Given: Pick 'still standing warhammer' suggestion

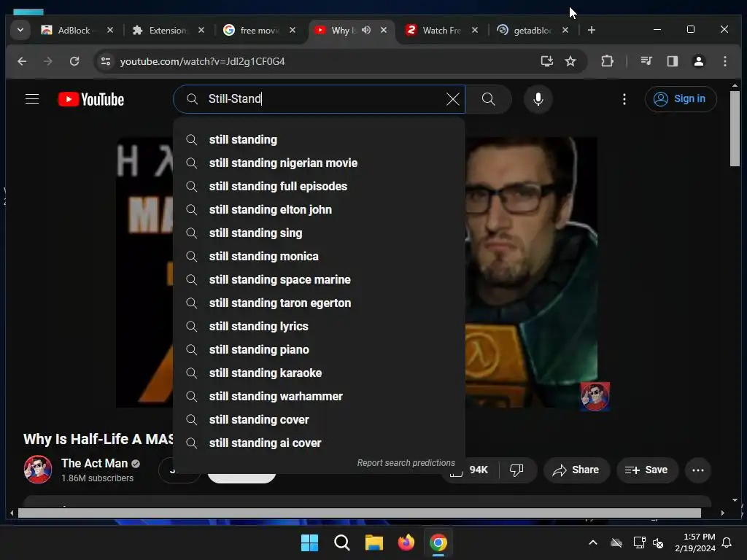Looking at the screenshot, I should click(x=320, y=396).
